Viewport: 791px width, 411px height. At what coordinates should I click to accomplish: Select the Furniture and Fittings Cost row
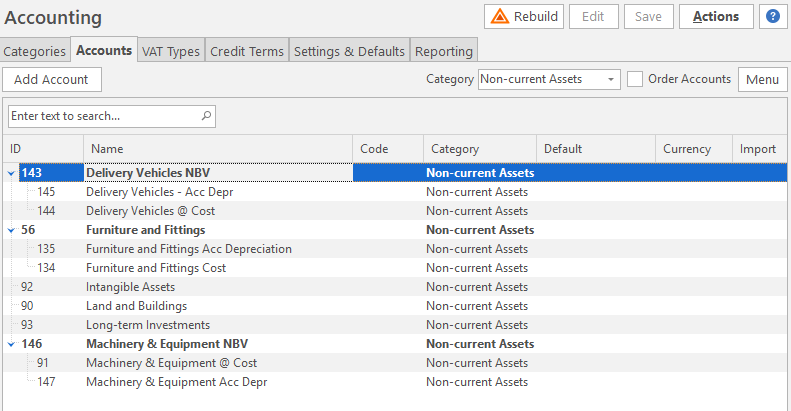(x=396, y=268)
